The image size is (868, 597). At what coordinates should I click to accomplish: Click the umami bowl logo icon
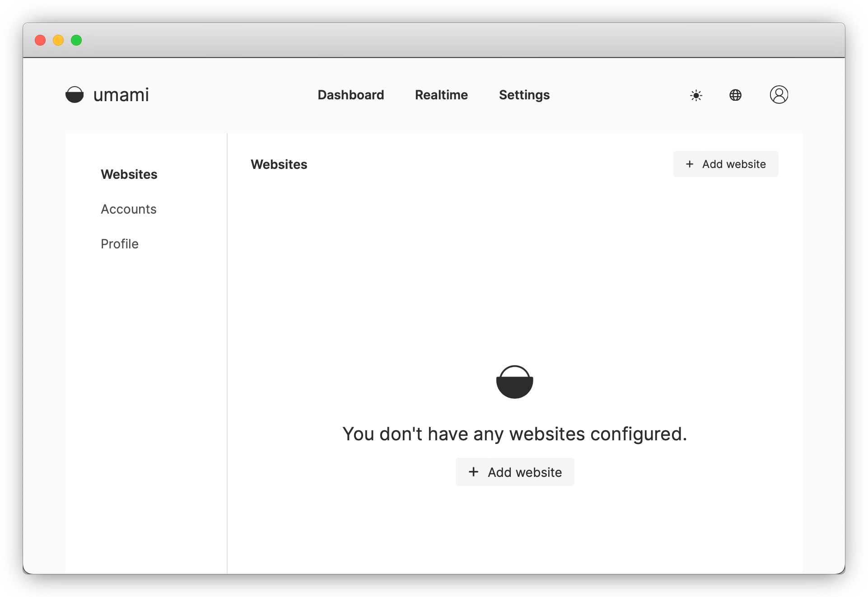click(x=75, y=95)
